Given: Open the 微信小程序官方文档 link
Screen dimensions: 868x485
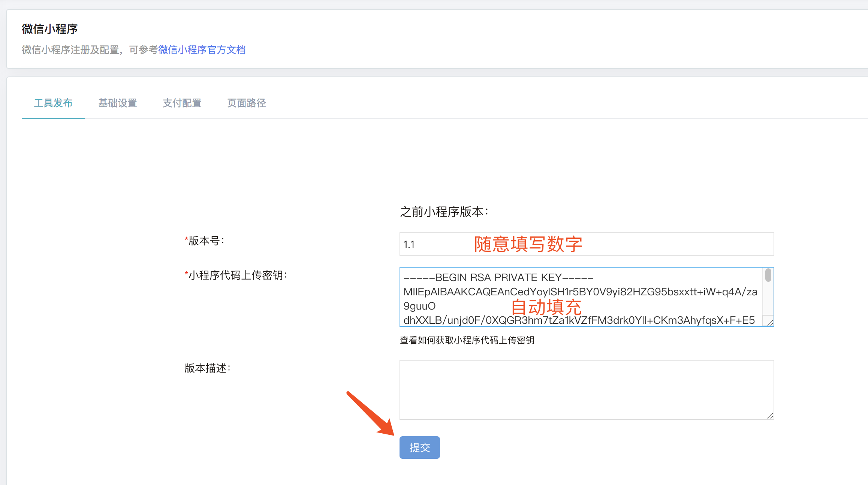Looking at the screenshot, I should coord(202,50).
